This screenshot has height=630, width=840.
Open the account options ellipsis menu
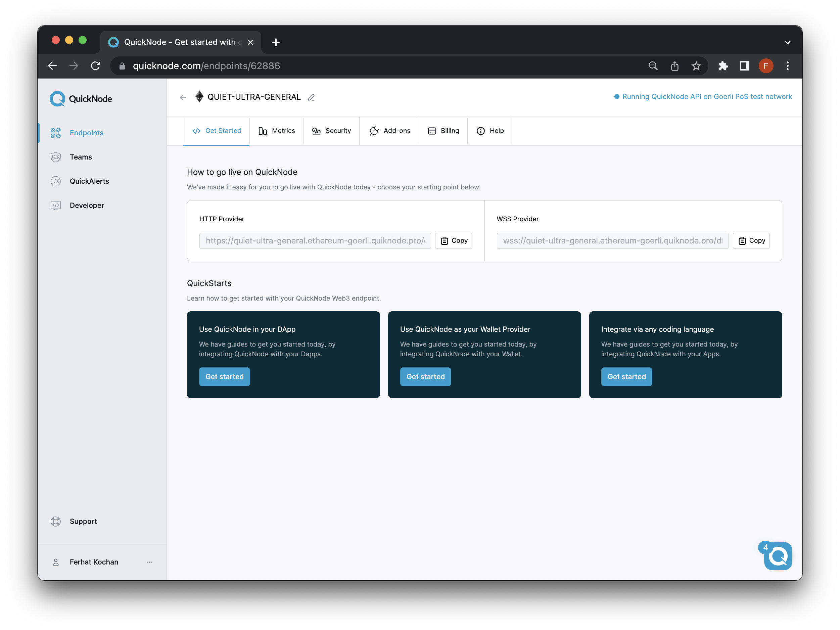[149, 561]
